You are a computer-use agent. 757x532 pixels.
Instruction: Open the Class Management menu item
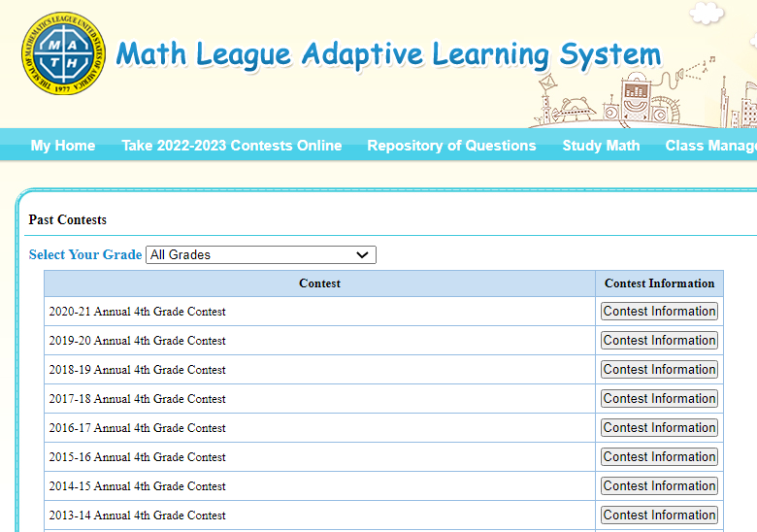[x=710, y=146]
